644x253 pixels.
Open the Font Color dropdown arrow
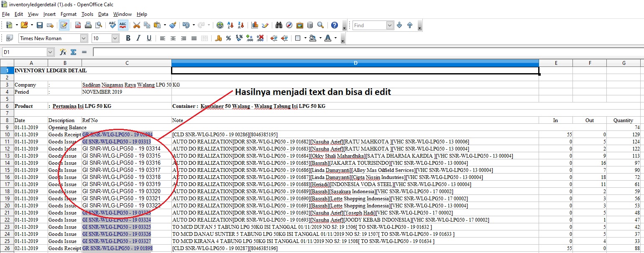click(x=335, y=38)
